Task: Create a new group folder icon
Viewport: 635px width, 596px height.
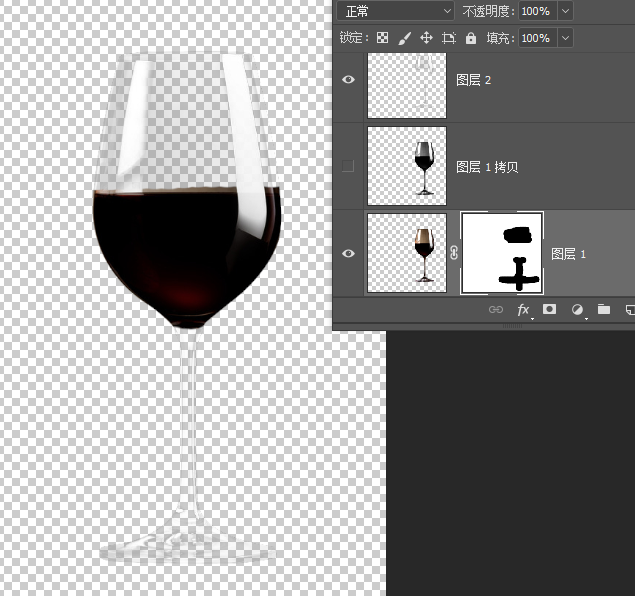Action: point(604,310)
